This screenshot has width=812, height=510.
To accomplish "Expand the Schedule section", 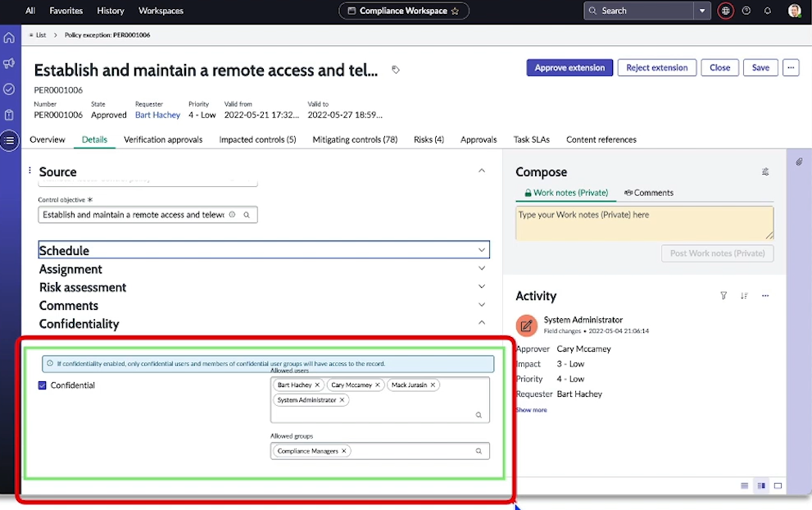I will pos(482,250).
